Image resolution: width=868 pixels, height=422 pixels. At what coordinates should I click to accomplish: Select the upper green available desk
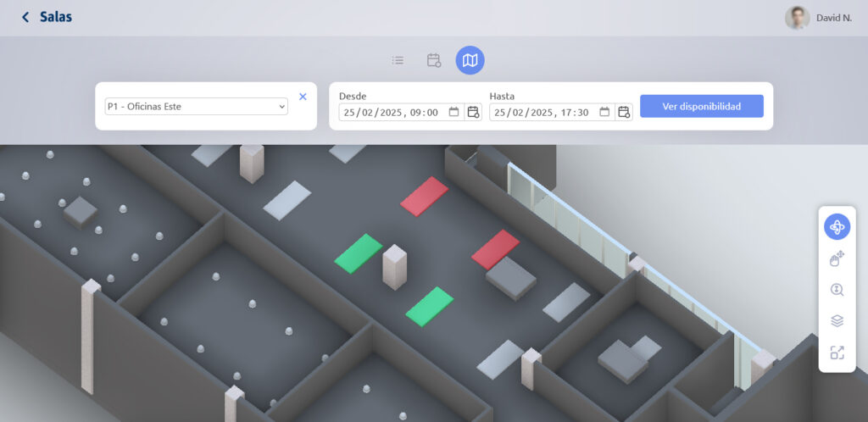(x=359, y=253)
